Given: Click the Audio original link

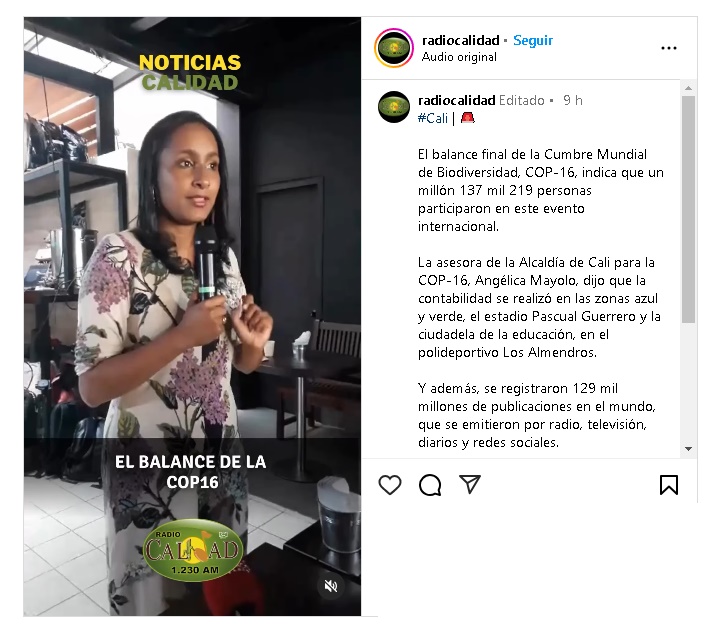Looking at the screenshot, I should [x=459, y=57].
